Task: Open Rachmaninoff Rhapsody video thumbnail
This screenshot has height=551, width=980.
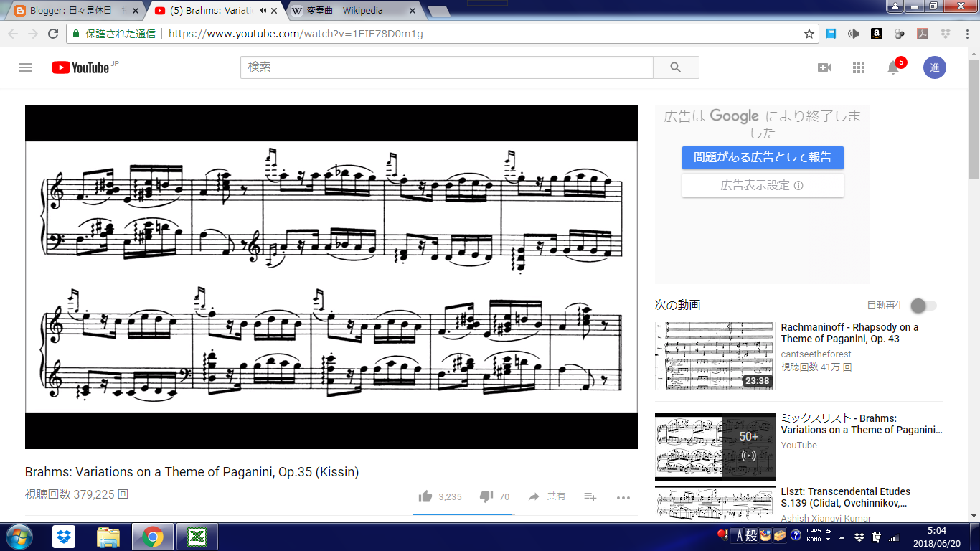Action: coord(715,356)
